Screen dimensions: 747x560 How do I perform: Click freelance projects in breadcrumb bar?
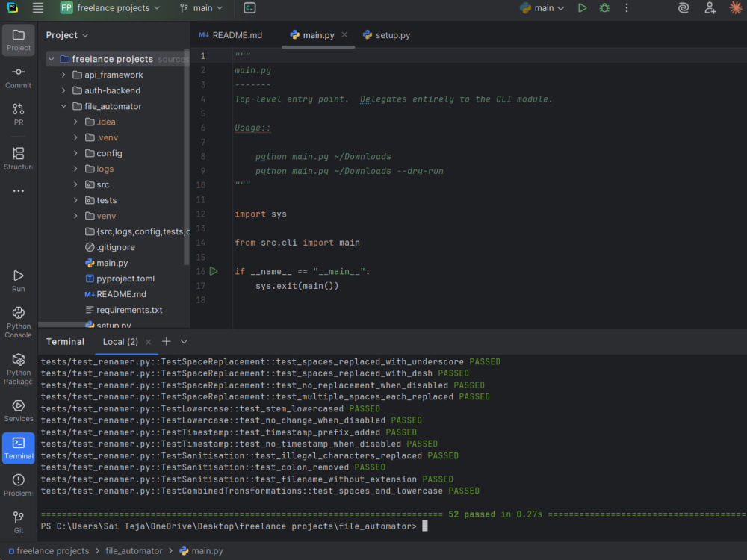[49, 551]
